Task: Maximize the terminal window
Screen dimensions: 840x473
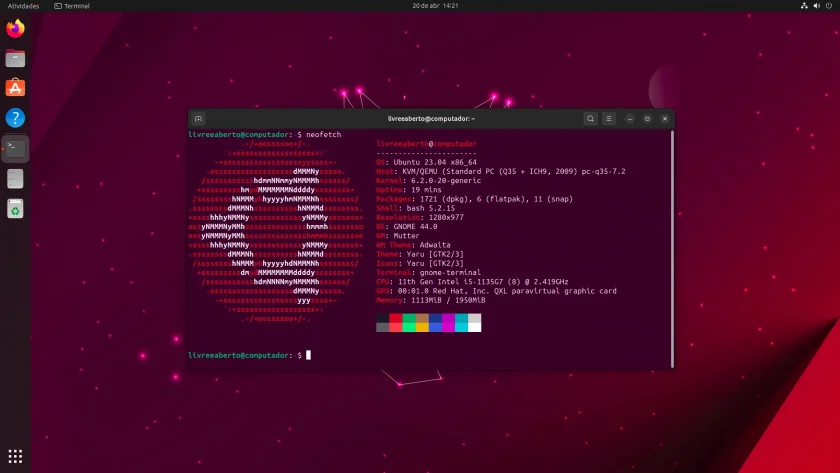Action: coord(647,119)
